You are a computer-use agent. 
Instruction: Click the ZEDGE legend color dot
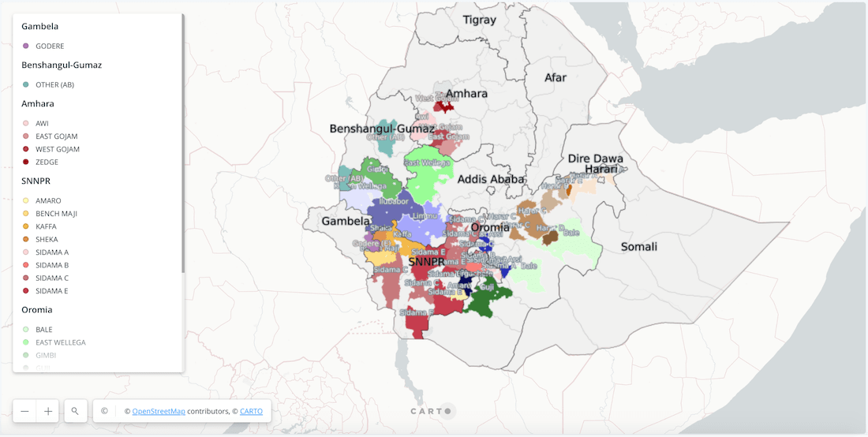pyautogui.click(x=25, y=162)
